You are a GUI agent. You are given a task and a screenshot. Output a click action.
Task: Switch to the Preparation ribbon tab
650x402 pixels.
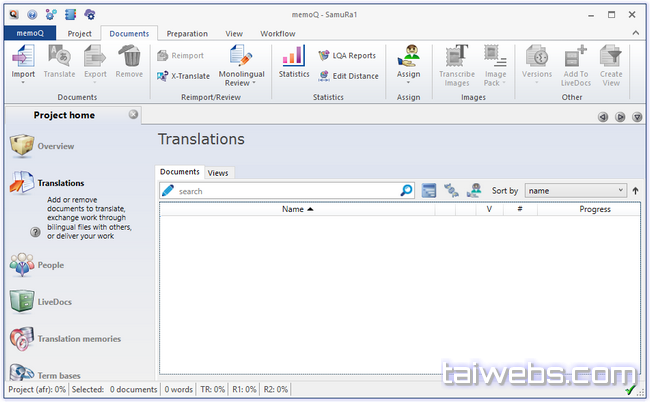(x=187, y=33)
